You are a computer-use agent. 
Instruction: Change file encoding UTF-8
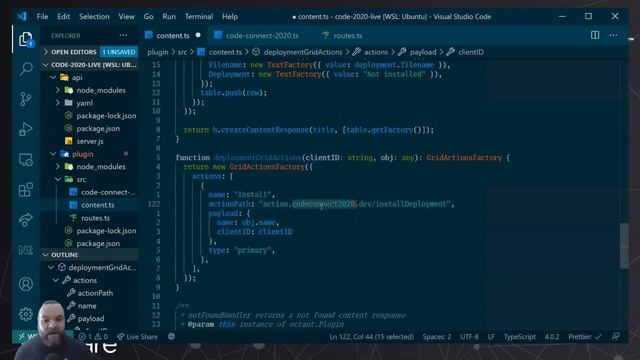point(469,337)
